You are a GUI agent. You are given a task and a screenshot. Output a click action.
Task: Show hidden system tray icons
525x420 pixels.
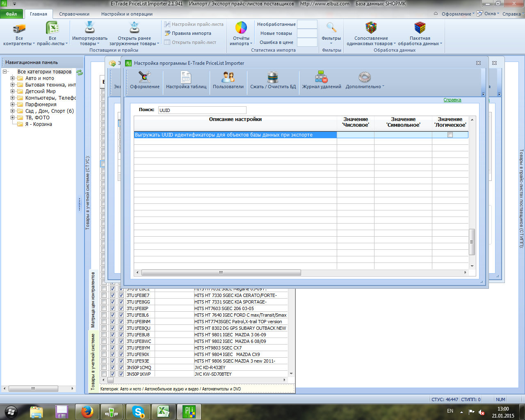tap(461, 412)
